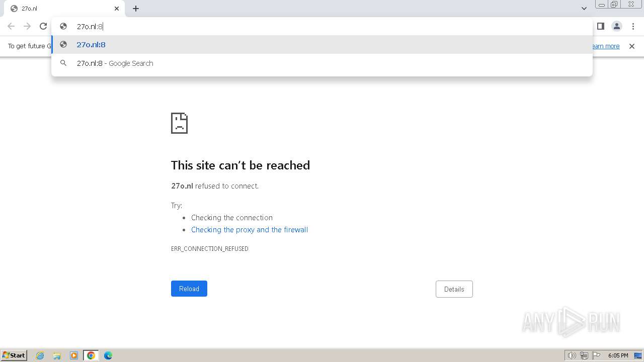The height and width of the screenshot is (362, 644).
Task: Click the Checking the connection bullet text
Action: (232, 218)
